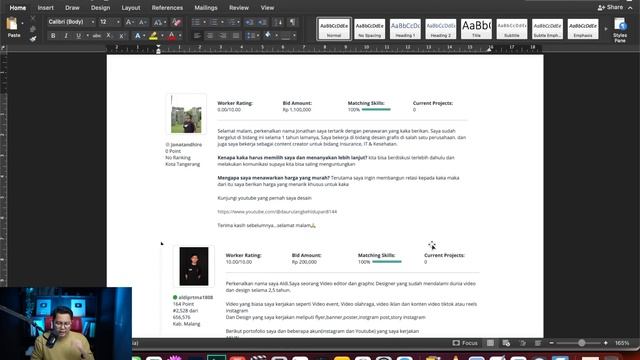Sort text with A-Z icon
The height and width of the screenshot is (360, 640).
[x=278, y=22]
